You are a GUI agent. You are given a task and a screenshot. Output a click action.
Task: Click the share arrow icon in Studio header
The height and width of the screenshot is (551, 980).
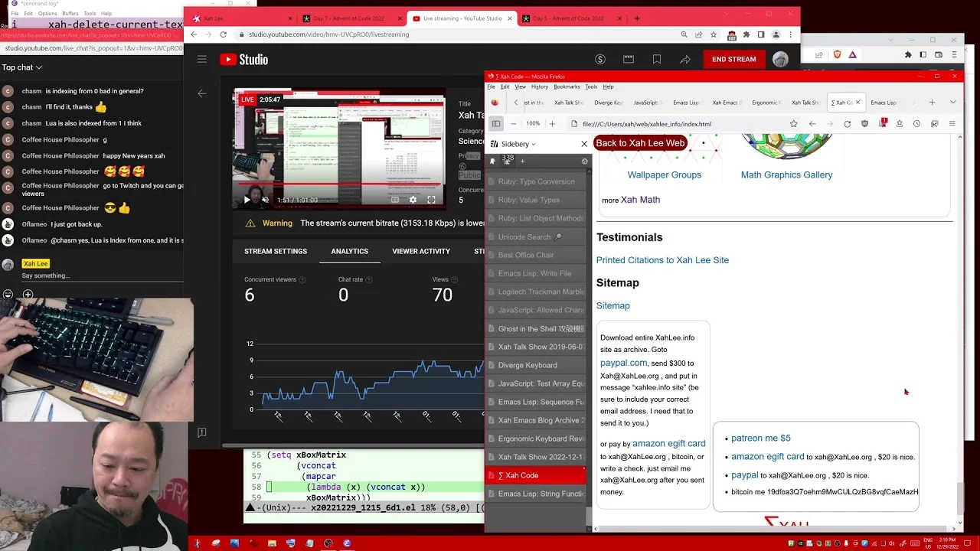685,59
